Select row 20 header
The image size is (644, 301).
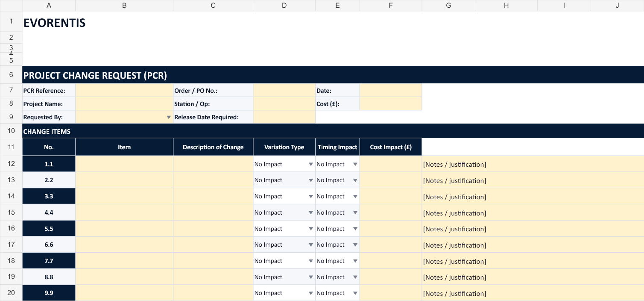[x=11, y=293]
